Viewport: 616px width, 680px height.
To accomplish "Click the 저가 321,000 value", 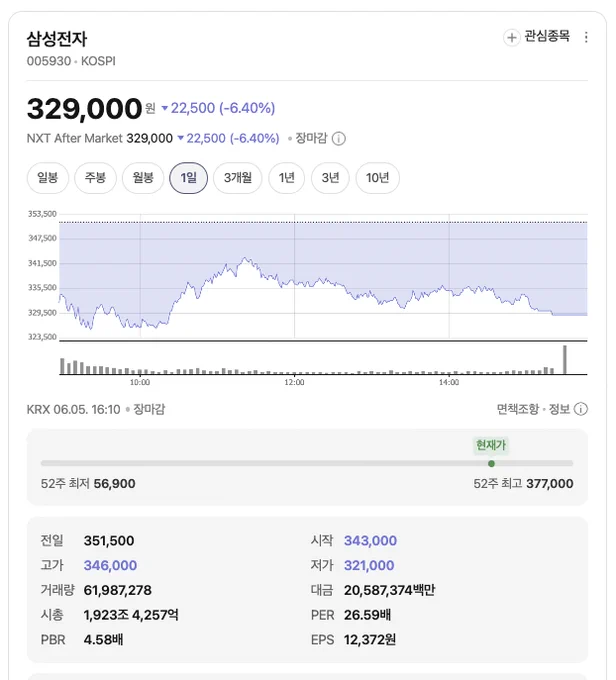I will (369, 566).
